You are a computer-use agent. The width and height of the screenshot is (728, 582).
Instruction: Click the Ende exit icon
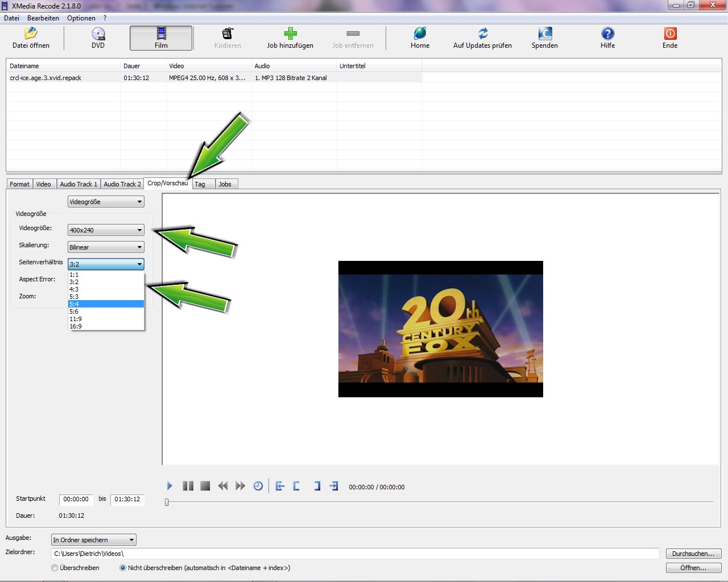tap(670, 38)
